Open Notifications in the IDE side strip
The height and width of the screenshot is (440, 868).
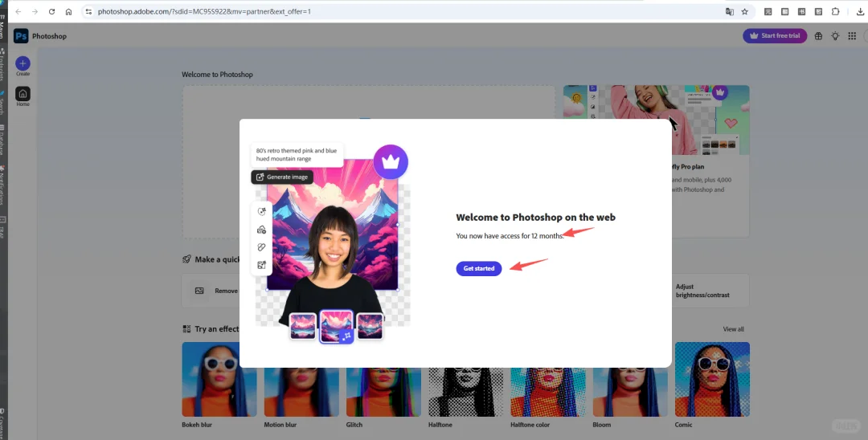tap(2, 185)
